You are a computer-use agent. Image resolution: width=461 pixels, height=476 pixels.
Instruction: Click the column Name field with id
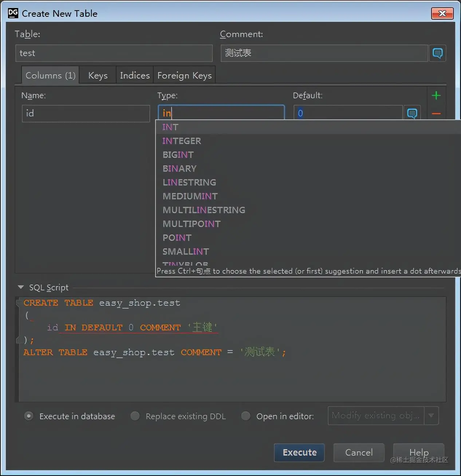pos(86,114)
